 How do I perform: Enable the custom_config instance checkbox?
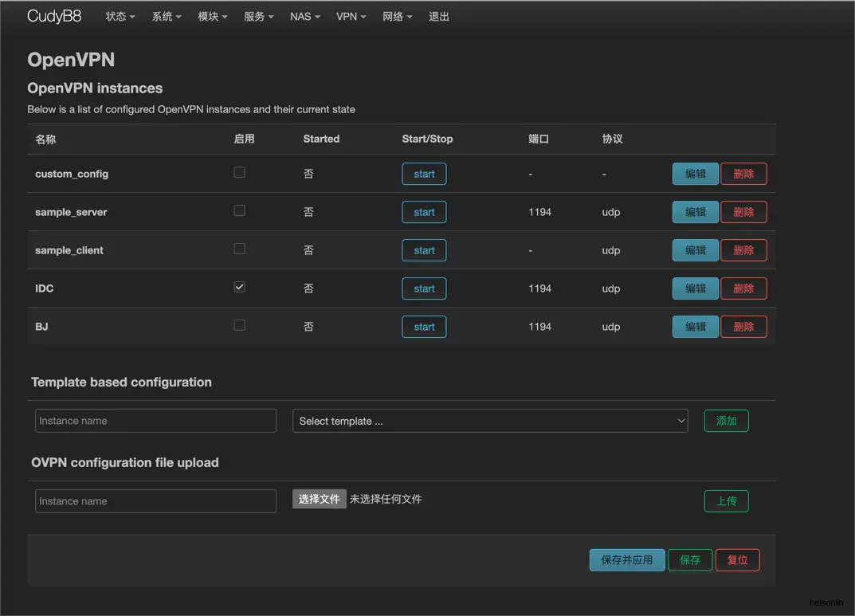[x=239, y=172]
